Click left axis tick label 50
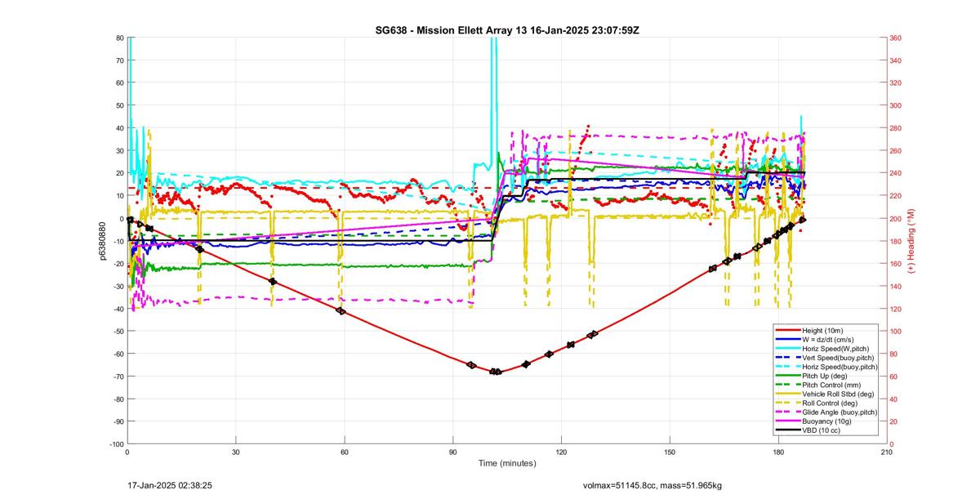This screenshot has height=499, width=980. [x=119, y=105]
